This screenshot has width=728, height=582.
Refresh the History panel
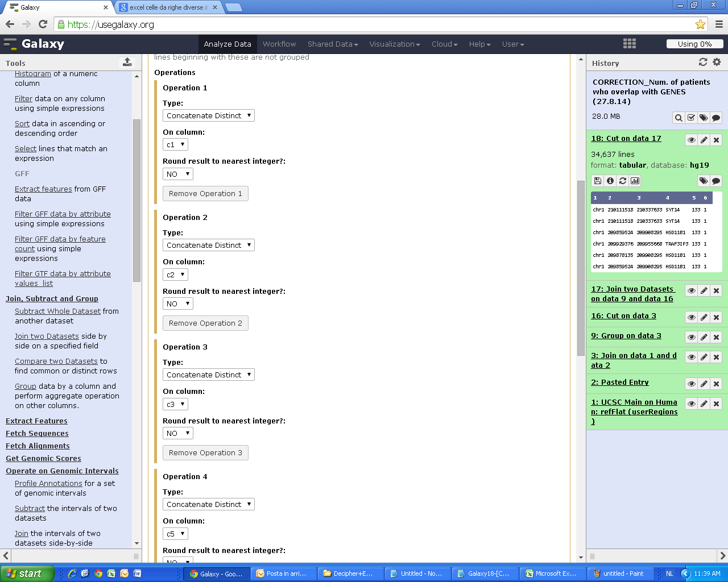(703, 62)
